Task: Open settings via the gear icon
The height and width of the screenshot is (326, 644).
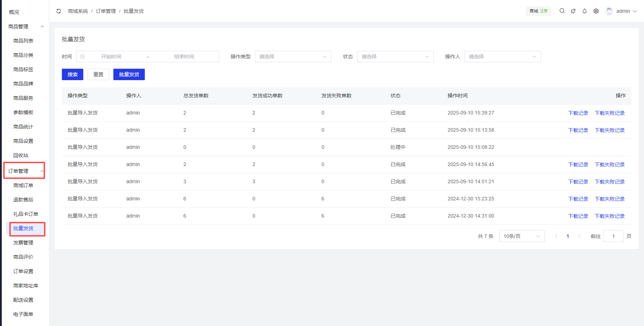Action: click(596, 11)
